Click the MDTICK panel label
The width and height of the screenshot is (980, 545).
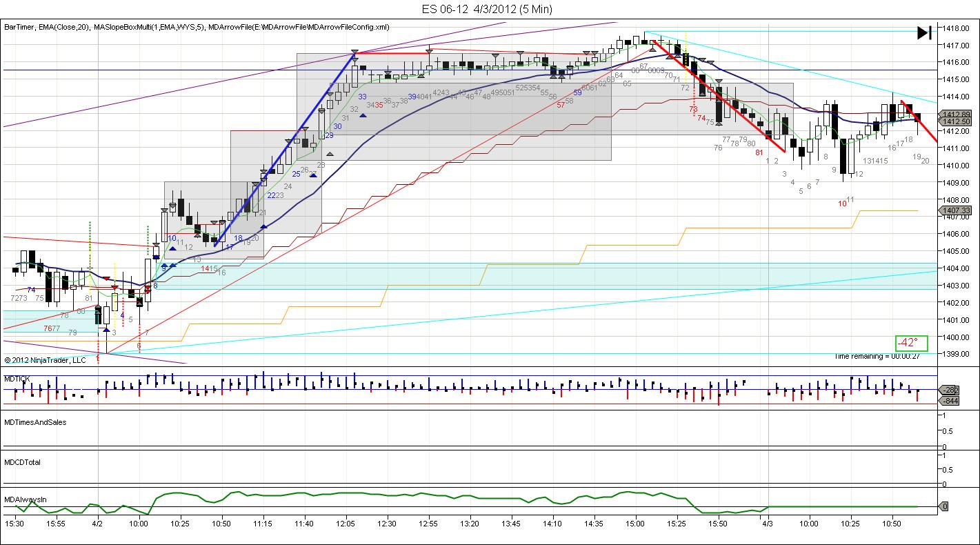18,379
